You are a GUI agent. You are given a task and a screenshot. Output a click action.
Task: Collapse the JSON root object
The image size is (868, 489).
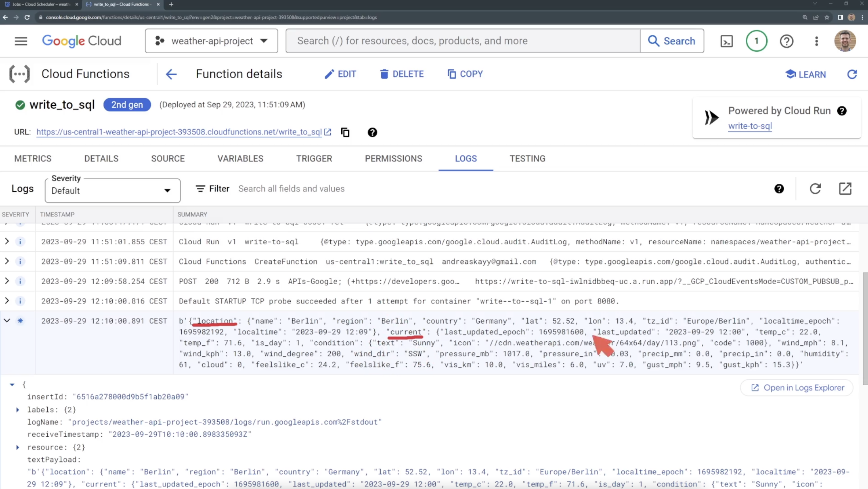click(x=12, y=385)
